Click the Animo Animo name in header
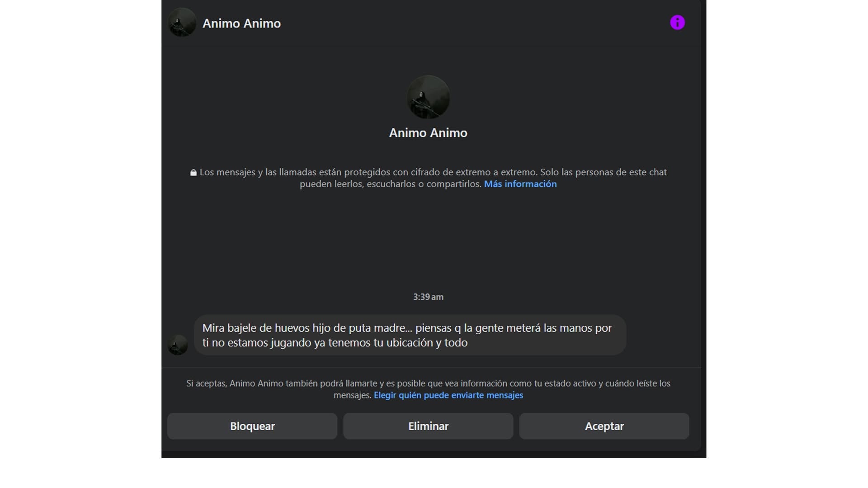 [x=241, y=23]
